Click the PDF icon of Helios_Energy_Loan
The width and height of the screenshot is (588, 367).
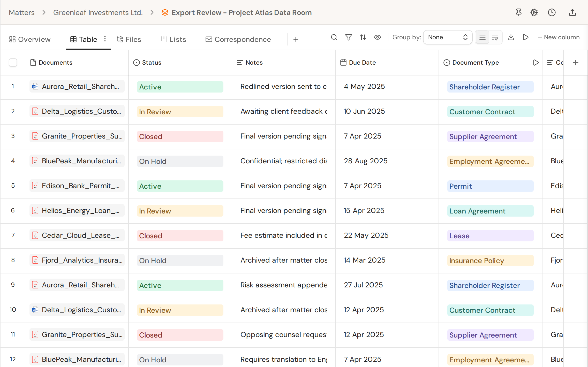(x=35, y=211)
